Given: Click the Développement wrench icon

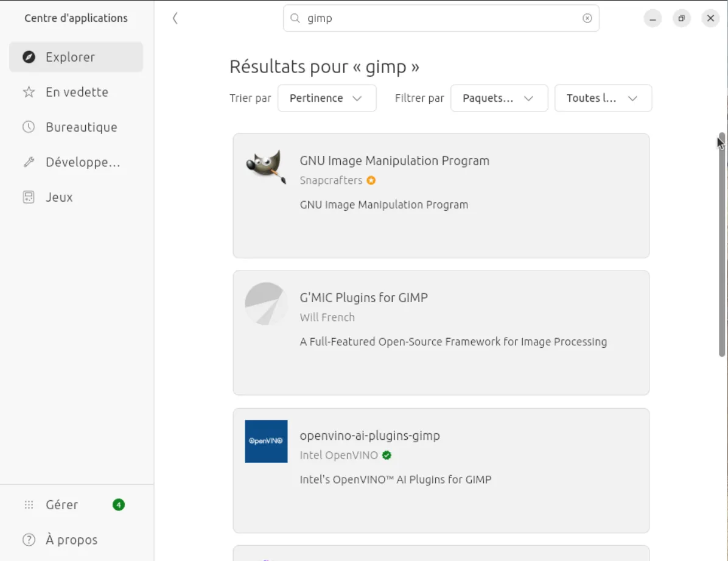Looking at the screenshot, I should point(29,162).
